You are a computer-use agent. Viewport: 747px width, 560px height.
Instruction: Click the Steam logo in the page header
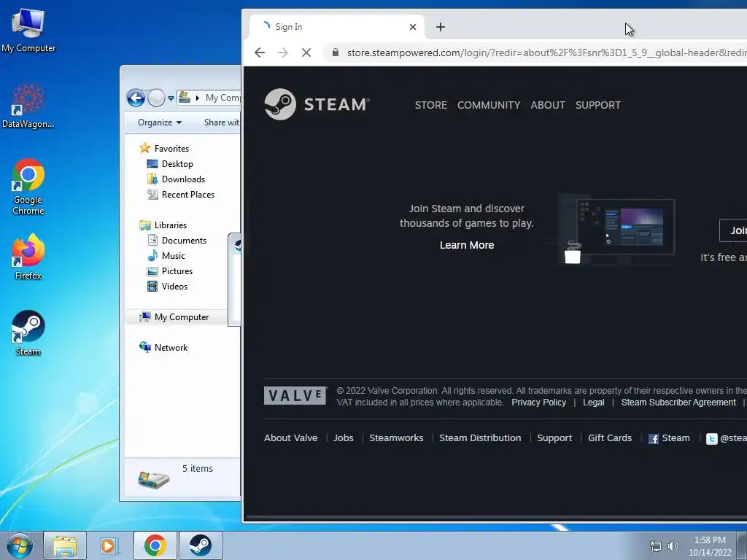[x=317, y=104]
